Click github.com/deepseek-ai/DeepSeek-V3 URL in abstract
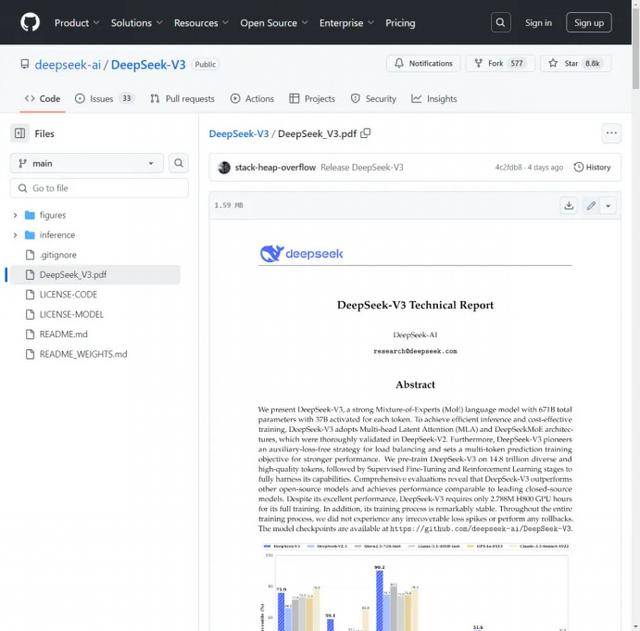This screenshot has width=640, height=631. click(482, 529)
